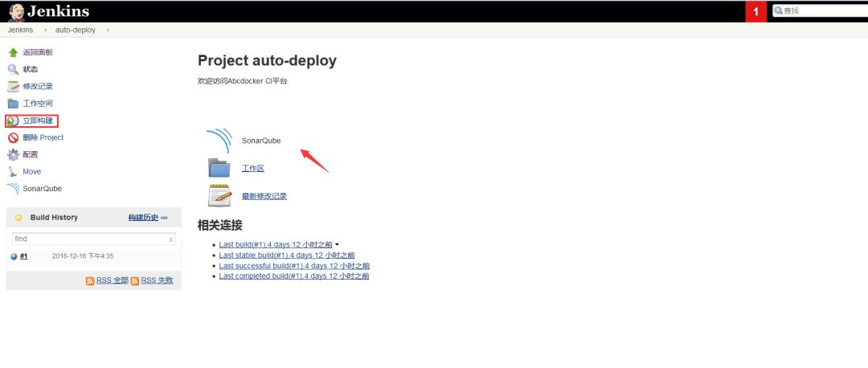868x368 pixels.
Task: Click the RSS icon before RSS 失败
Action: point(134,281)
